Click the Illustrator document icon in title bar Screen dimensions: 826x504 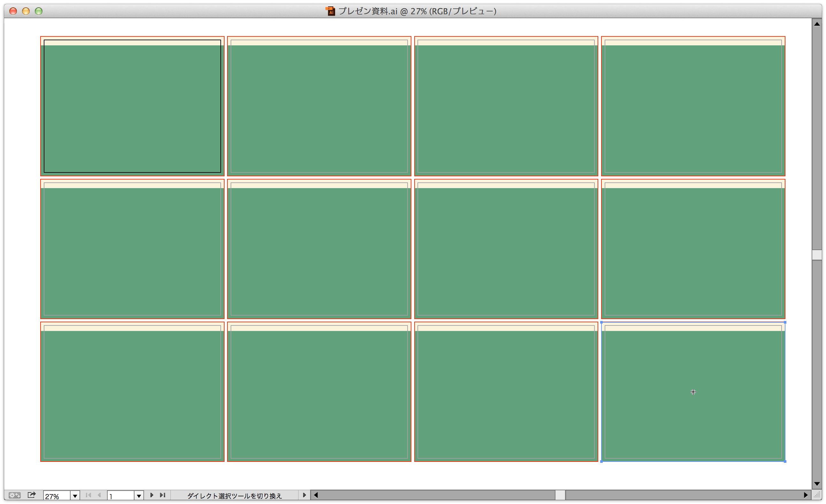tap(331, 11)
